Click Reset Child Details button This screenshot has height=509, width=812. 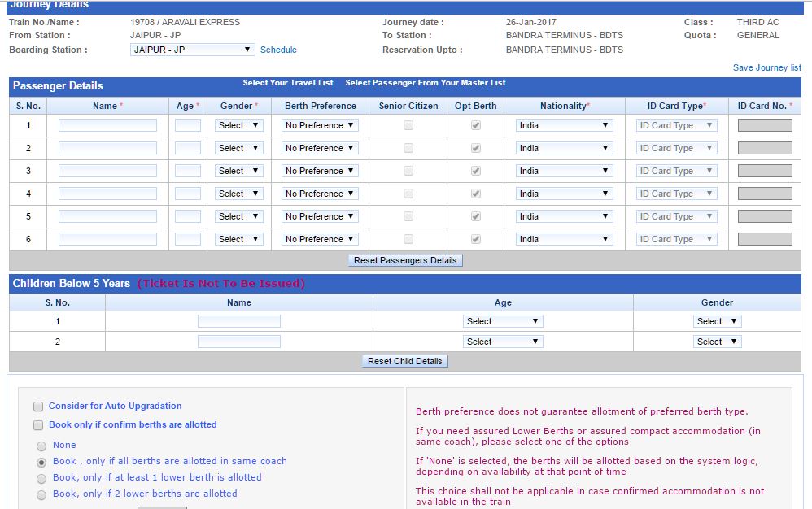405,361
